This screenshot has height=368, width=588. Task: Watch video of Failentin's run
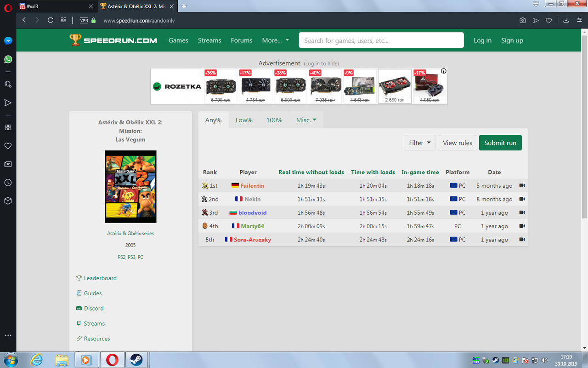(522, 186)
